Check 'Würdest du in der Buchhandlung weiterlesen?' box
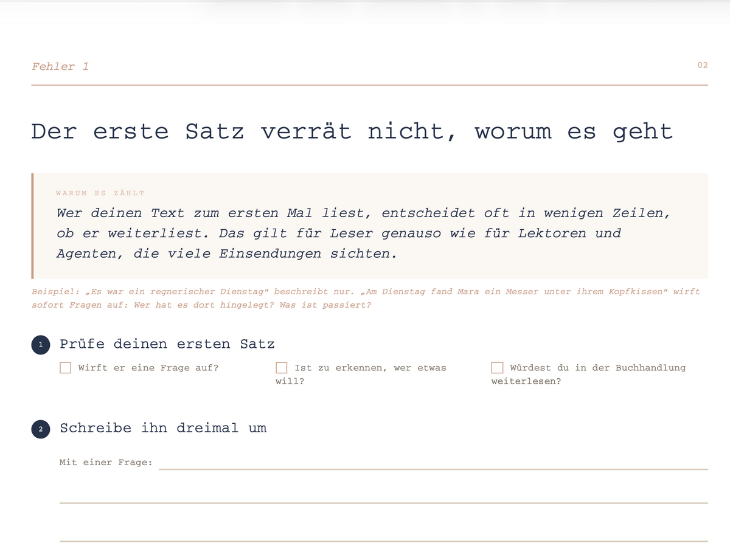730x560 pixels. pos(498,368)
